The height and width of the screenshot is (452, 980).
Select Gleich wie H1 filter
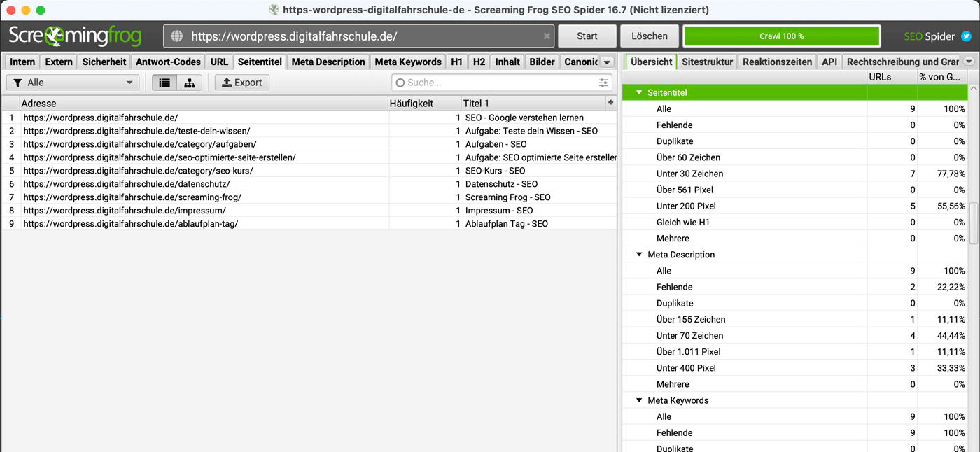[796, 222]
